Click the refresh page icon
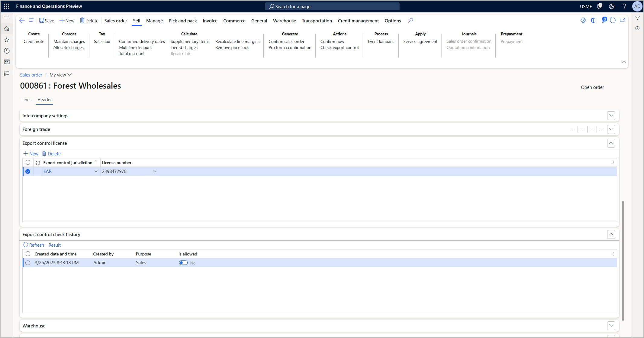644x338 pixels. point(613,20)
